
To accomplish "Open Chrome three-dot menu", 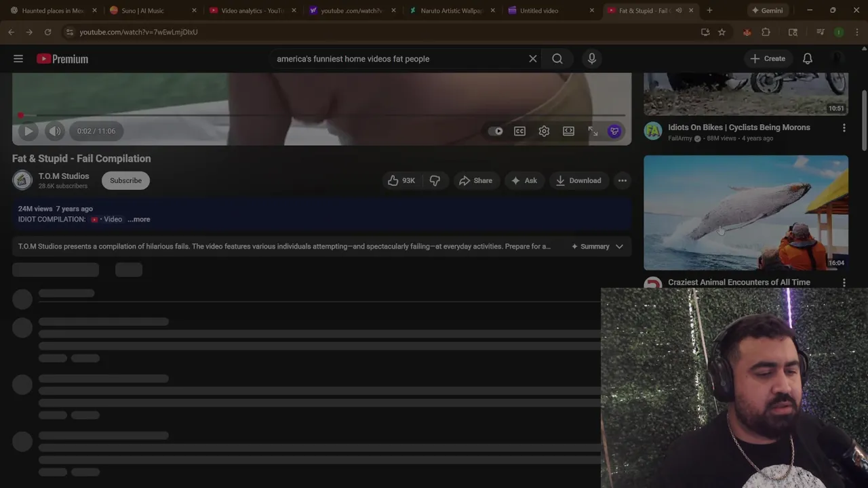I will (x=856, y=32).
